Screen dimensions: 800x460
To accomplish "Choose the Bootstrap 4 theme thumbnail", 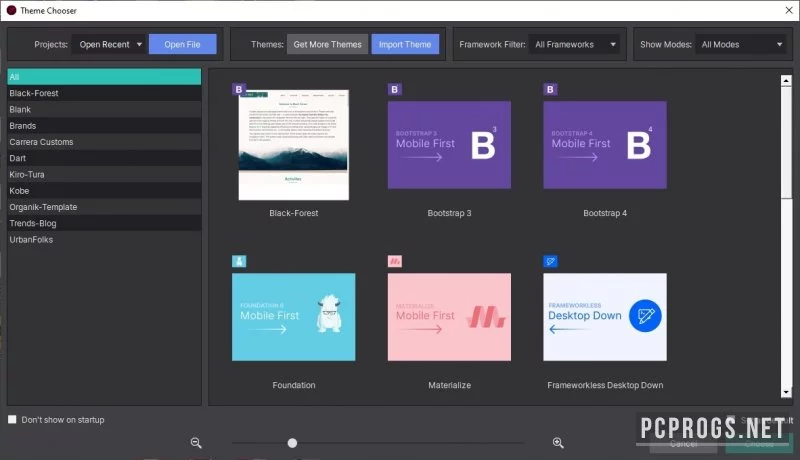I will (605, 145).
